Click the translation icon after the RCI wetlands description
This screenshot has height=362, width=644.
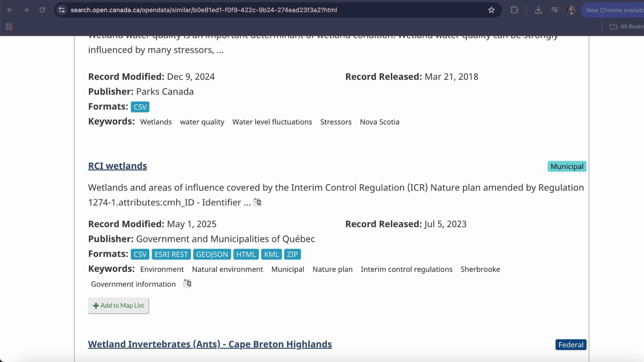pos(257,202)
